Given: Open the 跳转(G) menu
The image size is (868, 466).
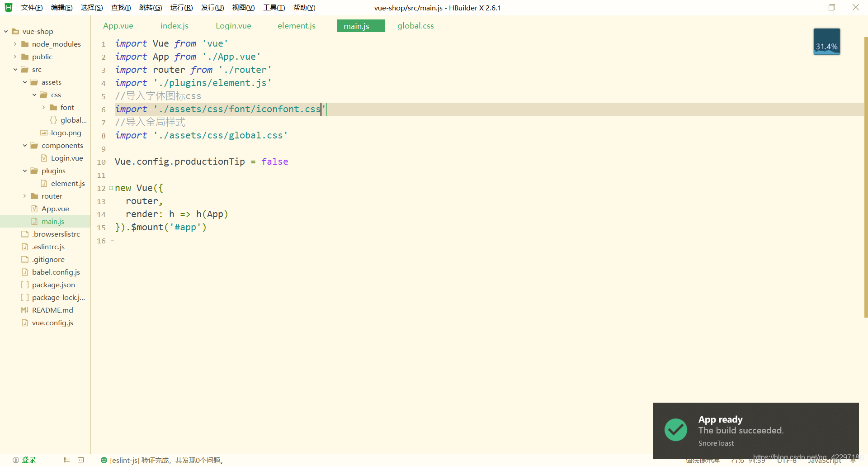Looking at the screenshot, I should point(151,8).
